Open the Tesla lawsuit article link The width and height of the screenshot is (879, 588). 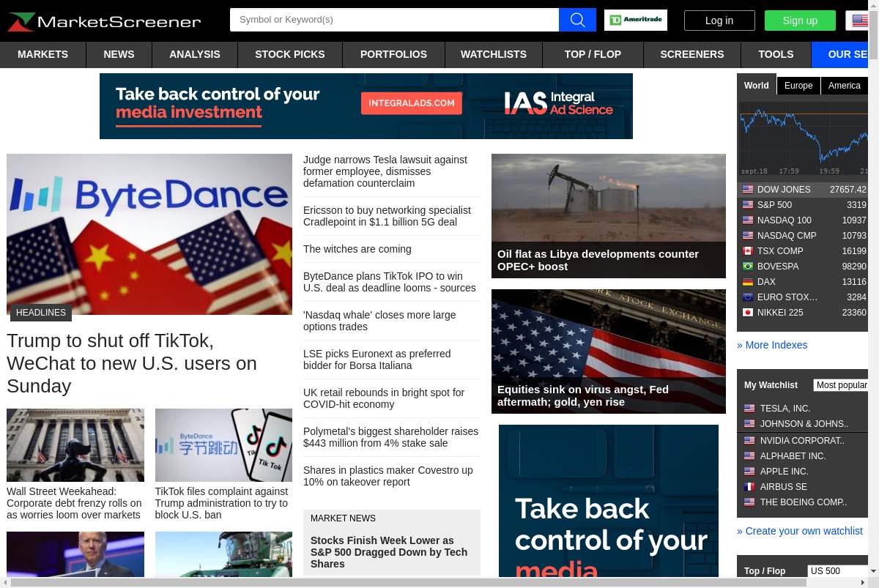pyautogui.click(x=385, y=171)
